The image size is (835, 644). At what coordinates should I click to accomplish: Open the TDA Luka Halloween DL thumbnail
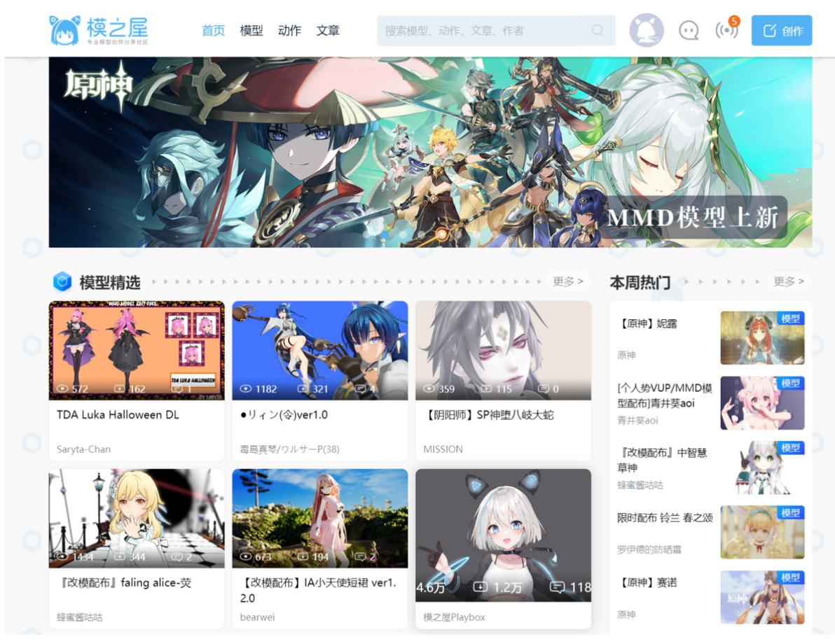click(x=137, y=350)
